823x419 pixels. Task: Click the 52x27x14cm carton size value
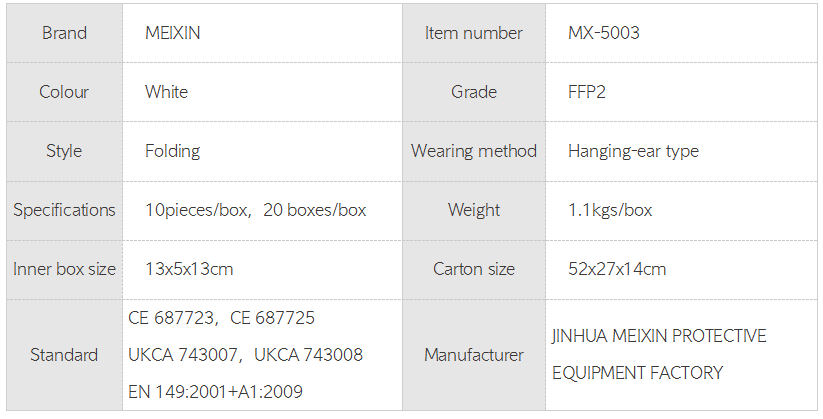pyautogui.click(x=617, y=269)
